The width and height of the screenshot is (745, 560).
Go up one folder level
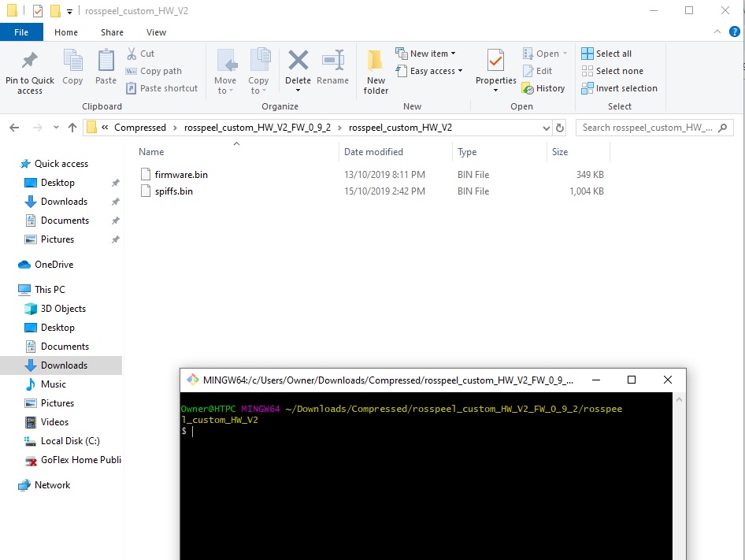[72, 128]
